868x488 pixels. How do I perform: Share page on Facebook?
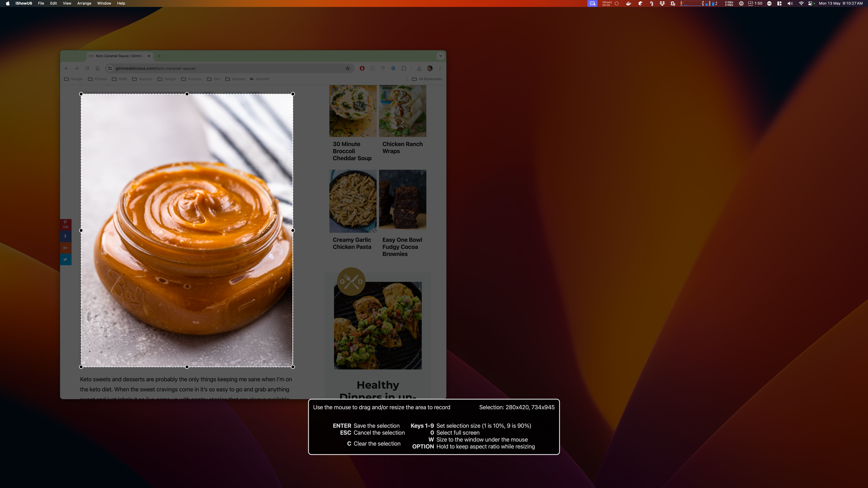(66, 236)
